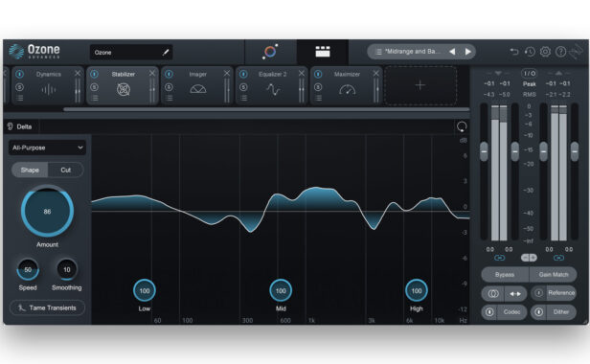
Task: Click the Bypass button
Action: coord(505,274)
